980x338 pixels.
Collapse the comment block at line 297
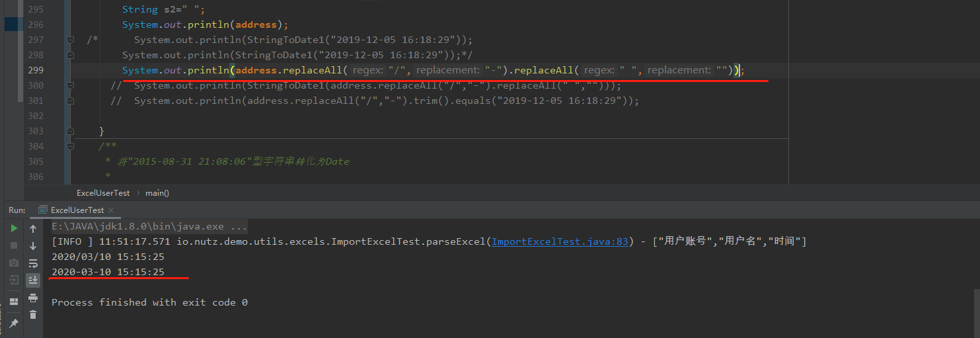pyautogui.click(x=70, y=40)
